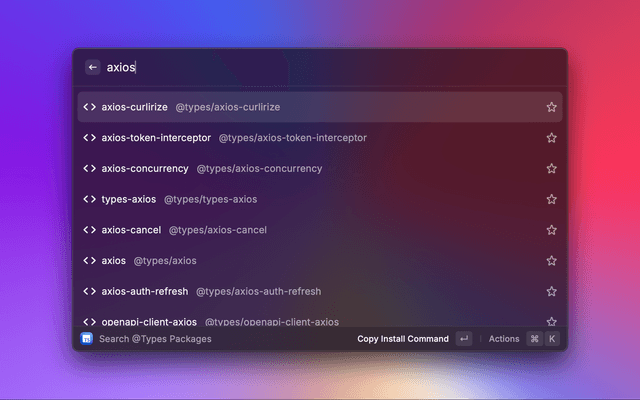Image resolution: width=640 pixels, height=400 pixels.
Task: Select the types-axios result
Action: point(320,199)
